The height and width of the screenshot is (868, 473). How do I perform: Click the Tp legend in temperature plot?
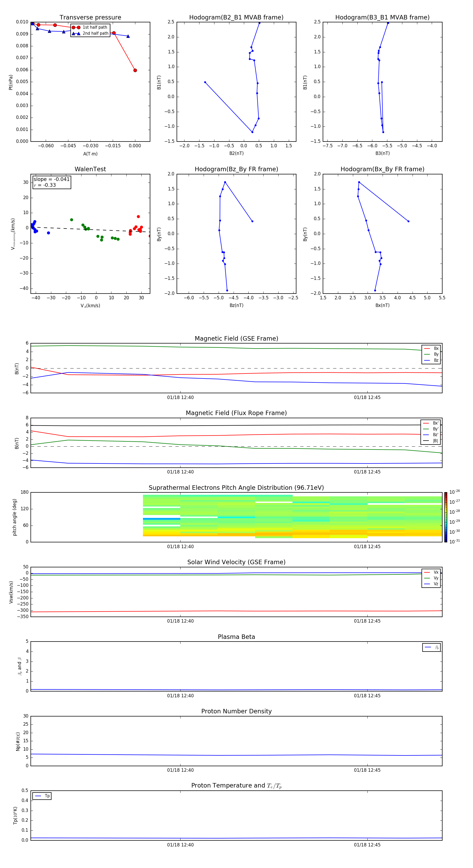click(x=42, y=796)
